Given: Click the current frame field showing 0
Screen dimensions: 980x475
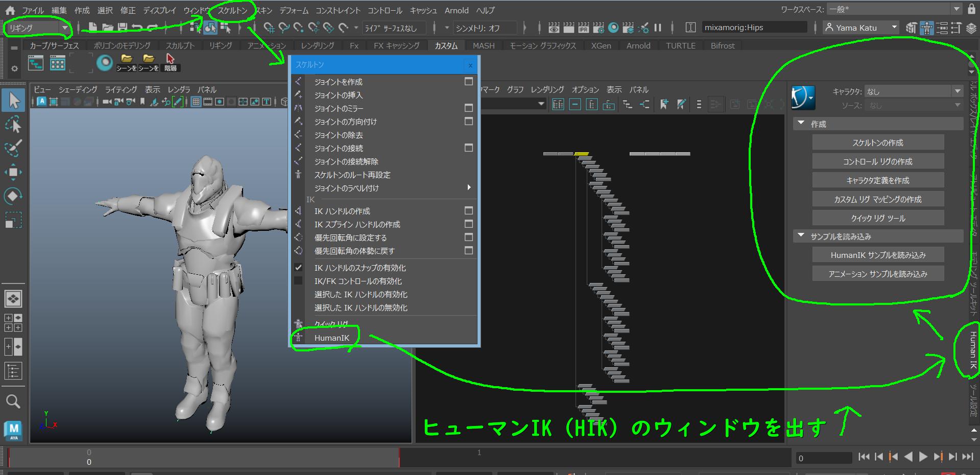Looking at the screenshot, I should coord(823,458).
